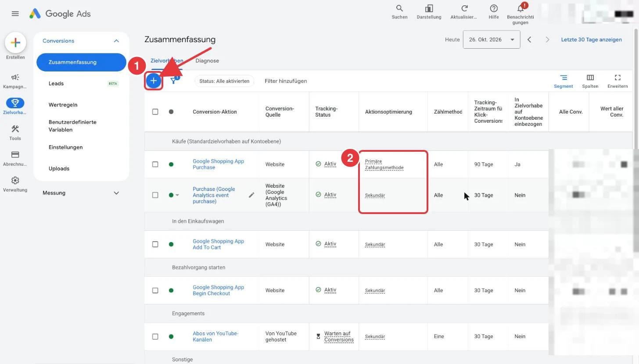Image resolution: width=639 pixels, height=364 pixels.
Task: Open the Suchen search tool
Action: pos(399,12)
